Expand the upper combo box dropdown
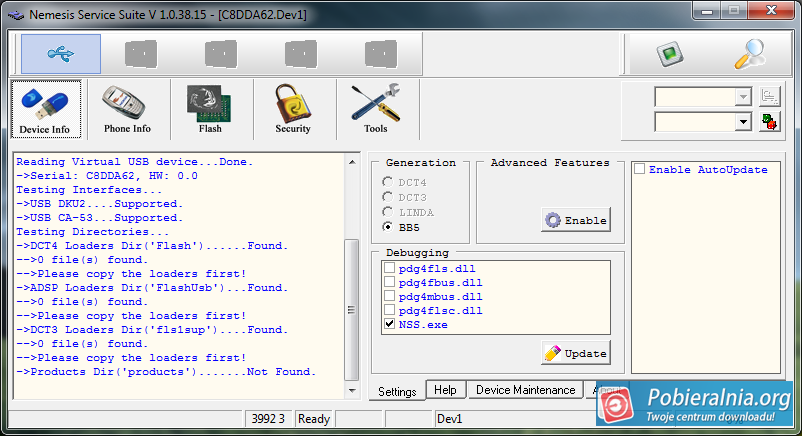 pyautogui.click(x=743, y=96)
